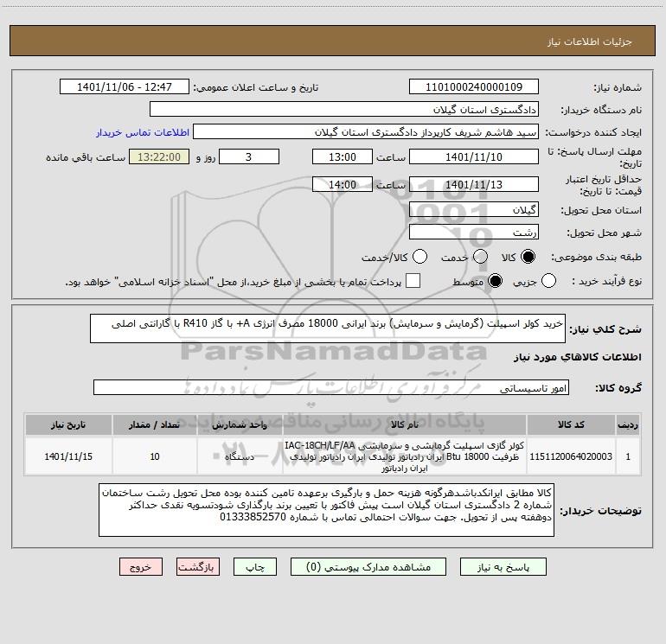
Task: Select the کالا/خدمت radio button
Action: tap(420, 257)
